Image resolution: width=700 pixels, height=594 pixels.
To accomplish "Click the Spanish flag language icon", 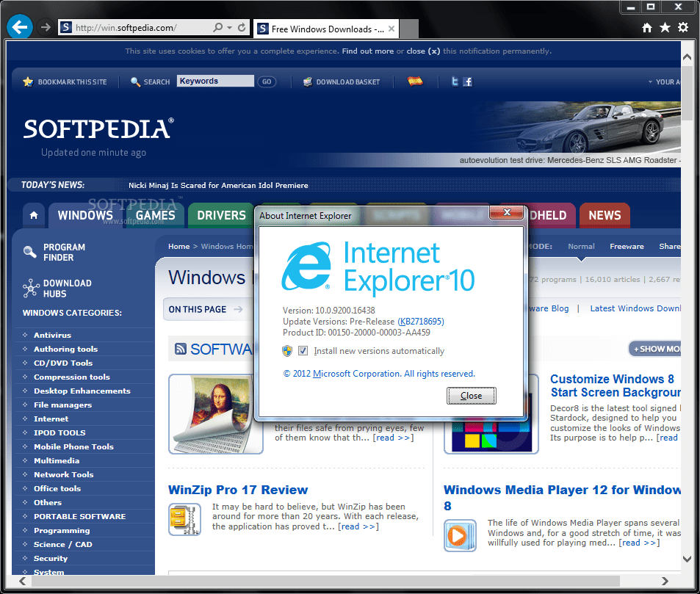I will point(415,82).
